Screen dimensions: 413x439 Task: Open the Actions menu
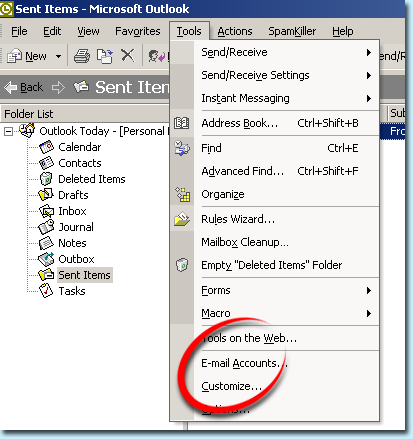click(235, 31)
